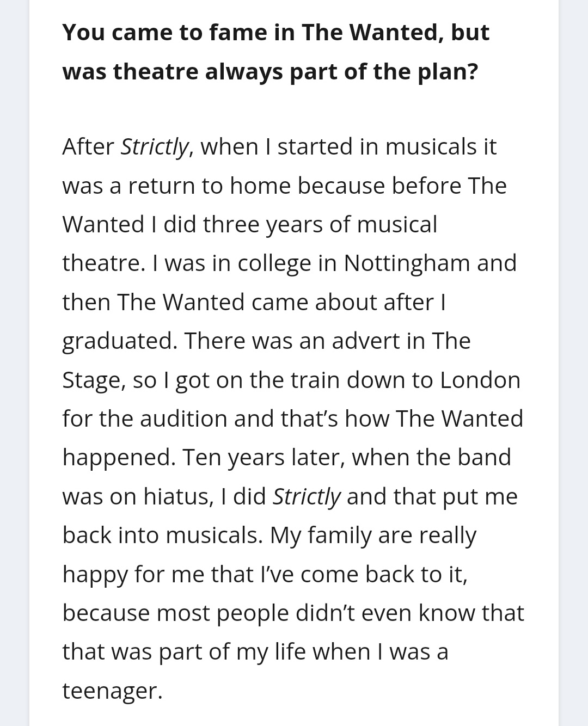Viewport: 588px width, 726px height.
Task: Tap the italic Strictly following 'I did'
Action: 307,497
